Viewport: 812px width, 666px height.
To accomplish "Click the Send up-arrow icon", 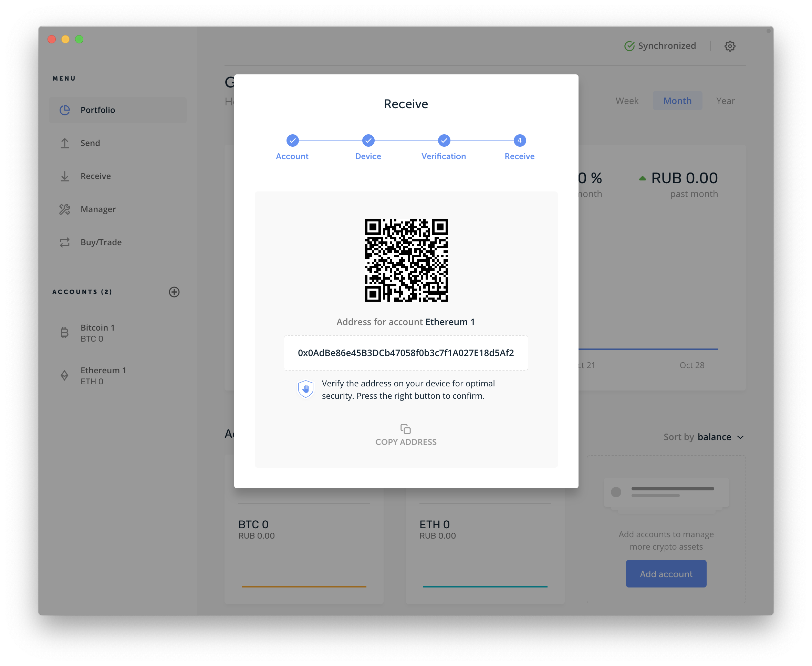I will click(65, 143).
